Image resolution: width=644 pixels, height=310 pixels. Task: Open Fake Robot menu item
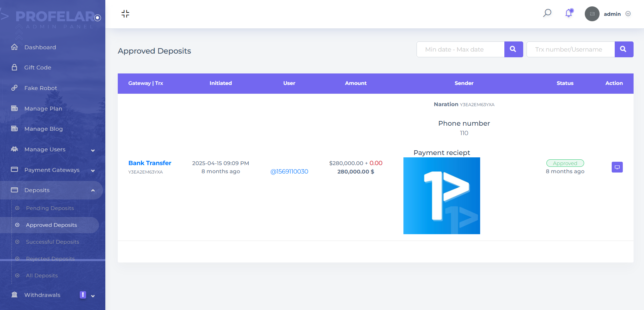(x=41, y=88)
